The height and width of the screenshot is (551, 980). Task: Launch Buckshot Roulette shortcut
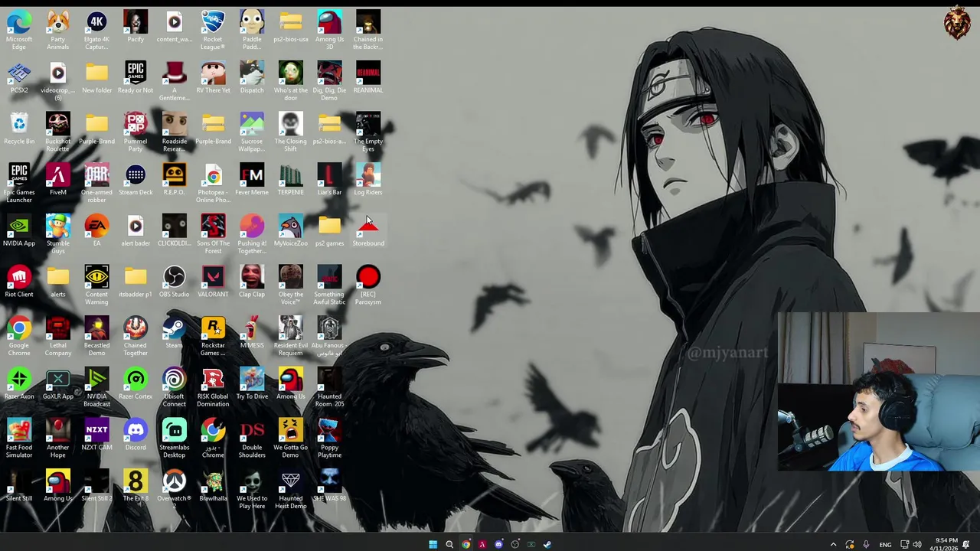coord(58,132)
